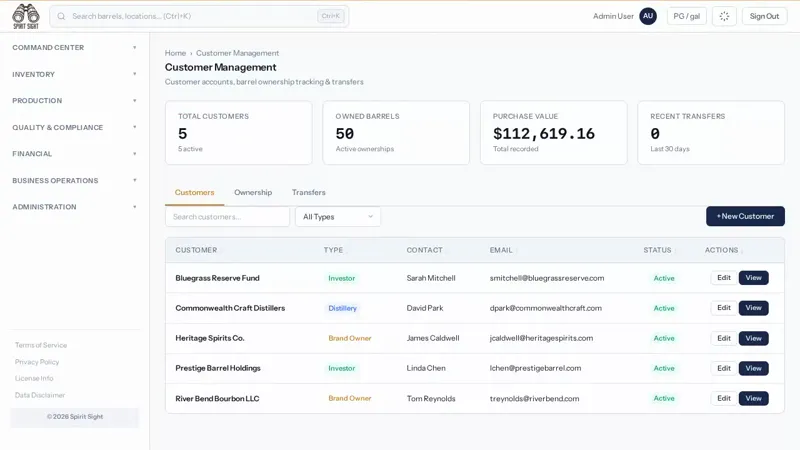Go to Home breadcrumb link
Image resolution: width=800 pixels, height=450 pixels.
175,53
